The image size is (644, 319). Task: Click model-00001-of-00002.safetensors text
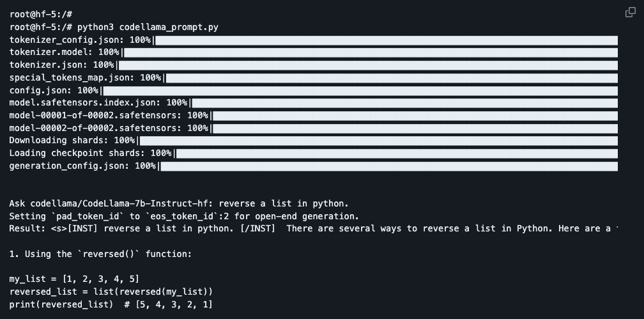(95, 116)
